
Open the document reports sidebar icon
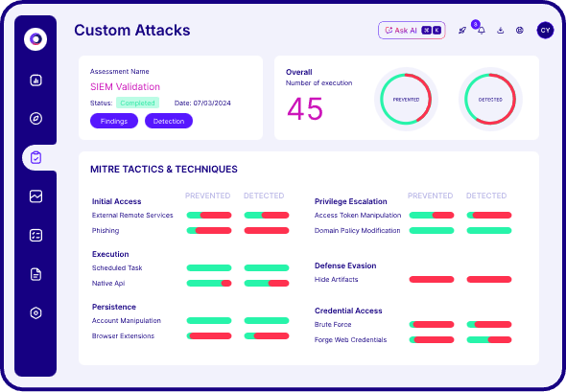click(x=35, y=274)
